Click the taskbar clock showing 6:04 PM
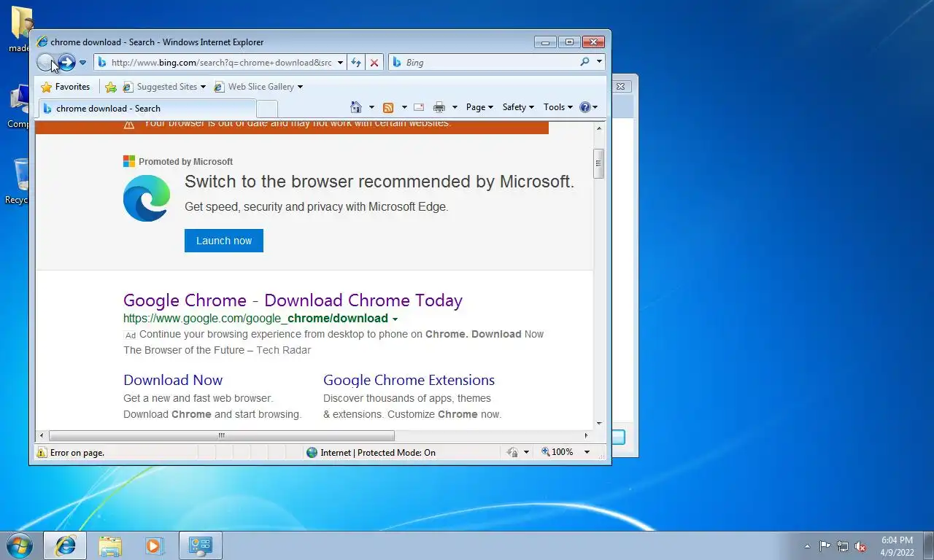This screenshot has width=934, height=560. [897, 546]
